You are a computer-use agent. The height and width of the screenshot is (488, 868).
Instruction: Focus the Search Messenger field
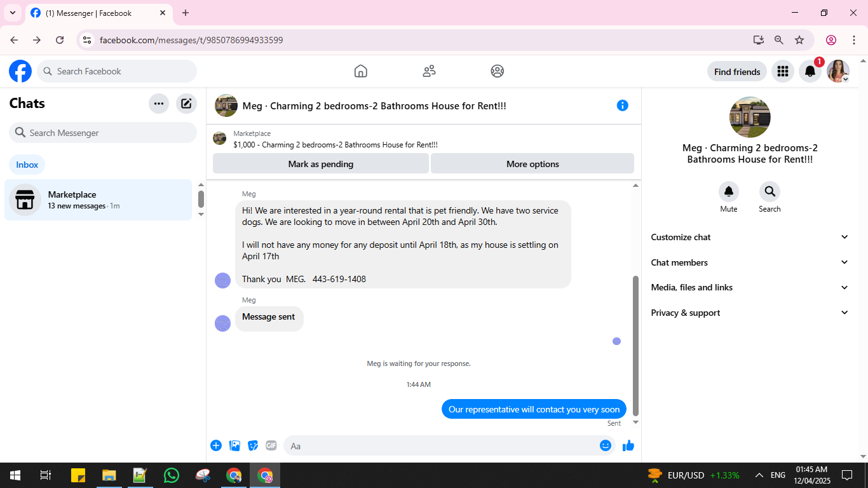[x=103, y=133]
